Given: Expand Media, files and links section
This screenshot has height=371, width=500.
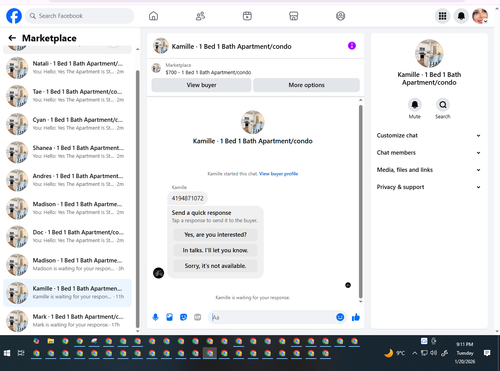Looking at the screenshot, I should [x=429, y=170].
